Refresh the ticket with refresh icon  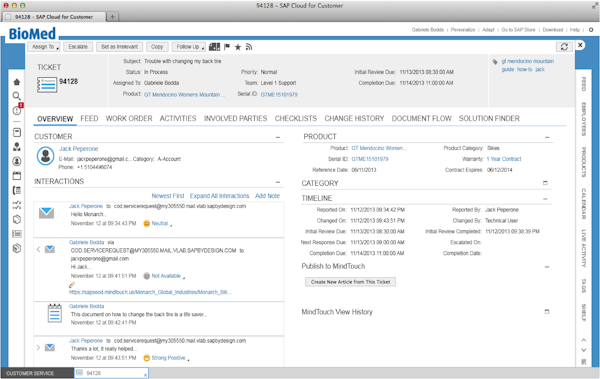point(564,47)
